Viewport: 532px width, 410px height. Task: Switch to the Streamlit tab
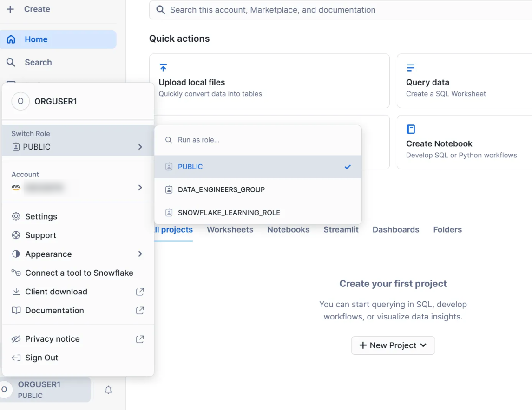(341, 229)
